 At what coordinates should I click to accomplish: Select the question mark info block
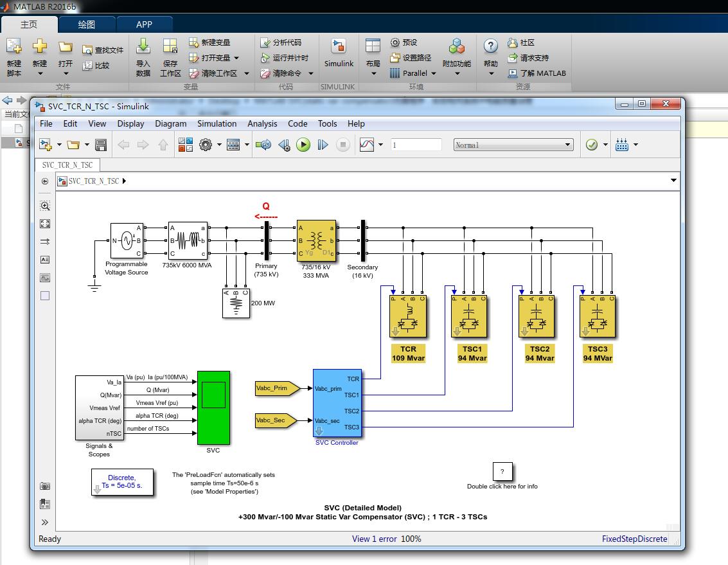coord(502,472)
